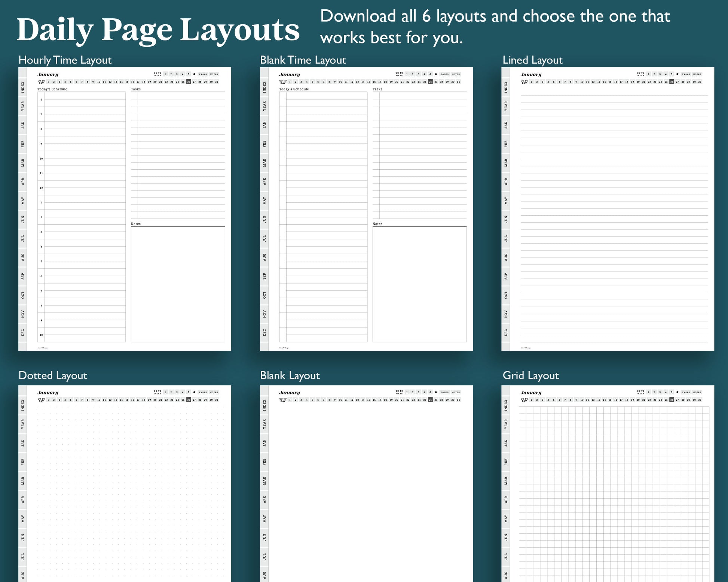Viewport: 728px width, 582px height.
Task: Select the MAY side tab in Grid Layout
Action: [506, 518]
